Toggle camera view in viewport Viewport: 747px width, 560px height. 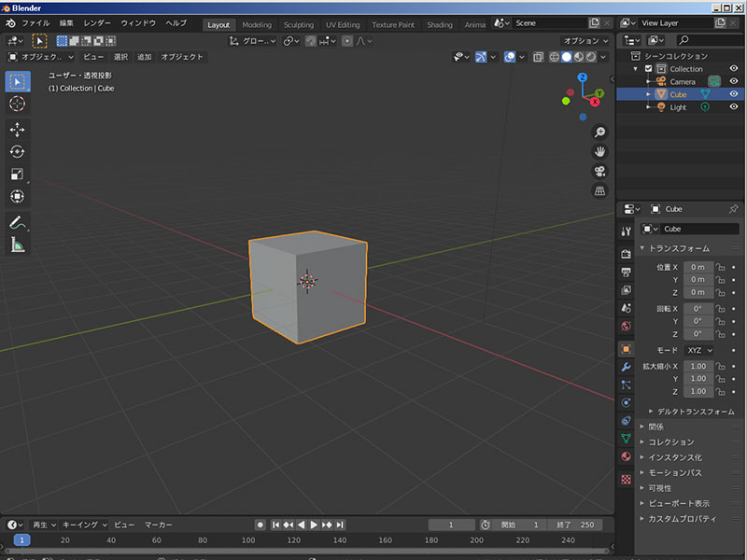600,171
